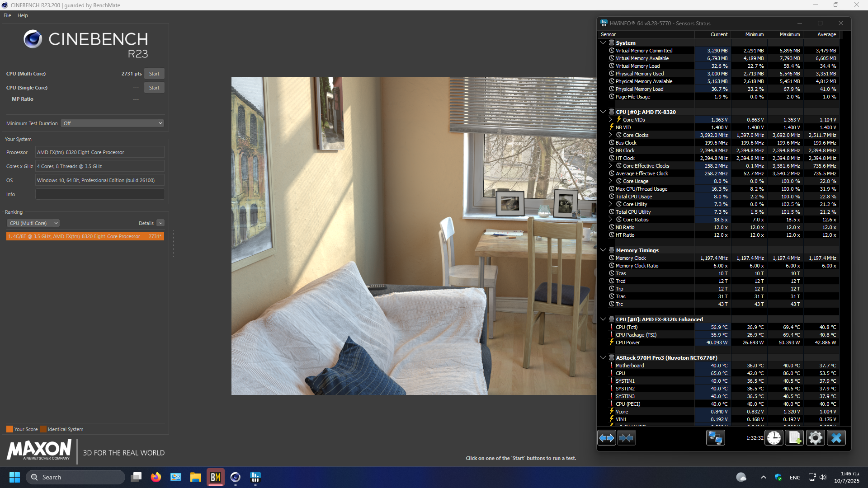Select the CPU (Tctl) temperature row
The image size is (868, 488).
[718, 327]
